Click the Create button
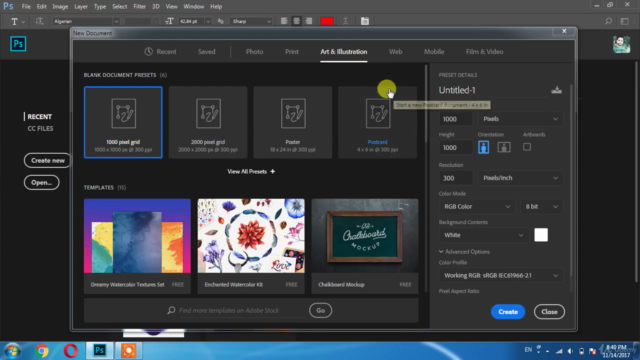Image resolution: width=640 pixels, height=360 pixels. (x=508, y=312)
